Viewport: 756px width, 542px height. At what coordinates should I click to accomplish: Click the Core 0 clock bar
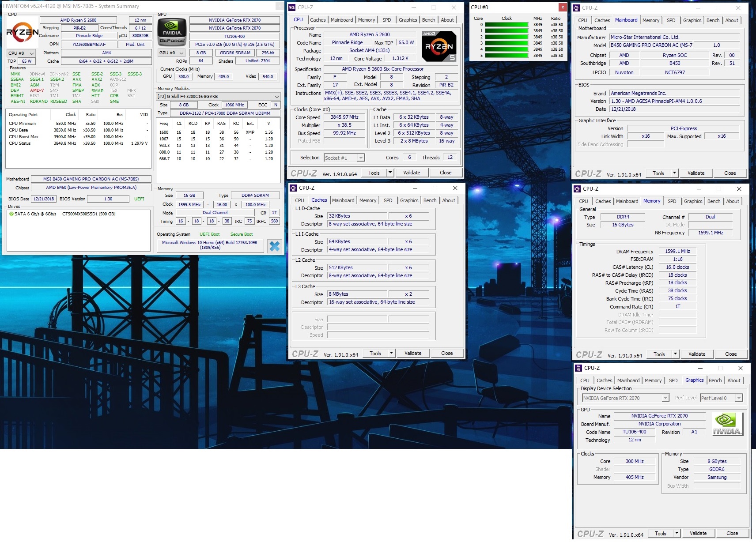pos(507,25)
